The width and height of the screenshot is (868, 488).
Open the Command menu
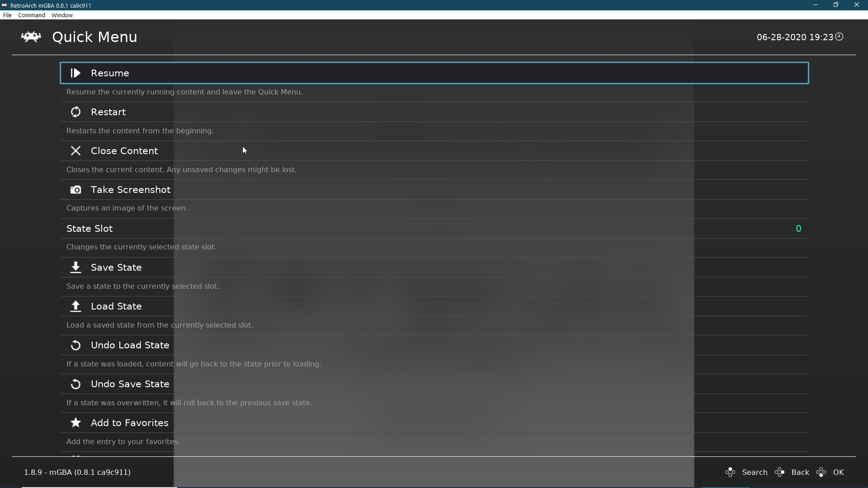click(31, 15)
